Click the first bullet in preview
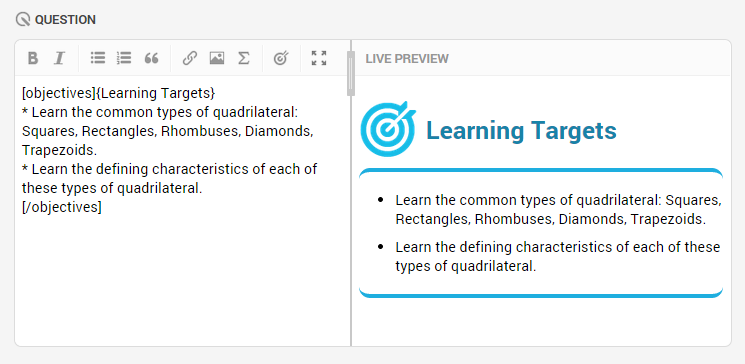The width and height of the screenshot is (745, 364). [x=558, y=210]
